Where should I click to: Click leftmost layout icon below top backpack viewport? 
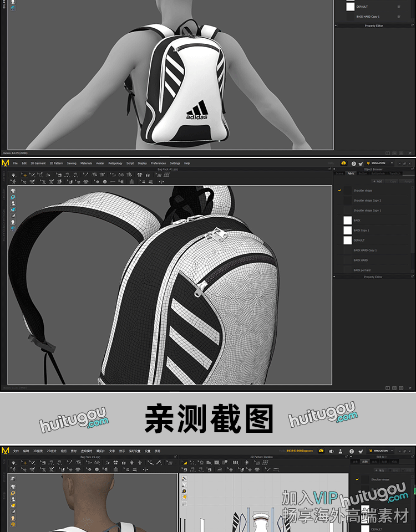click(388, 154)
